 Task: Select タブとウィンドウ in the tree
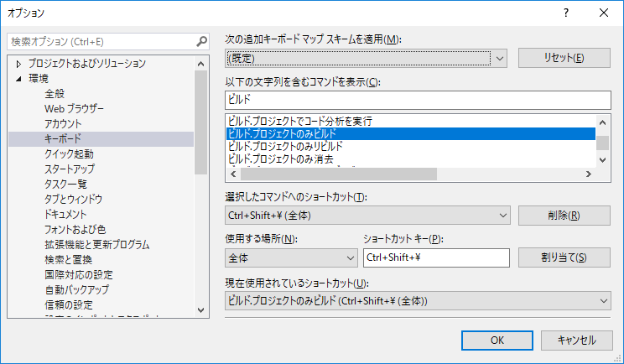(x=74, y=199)
